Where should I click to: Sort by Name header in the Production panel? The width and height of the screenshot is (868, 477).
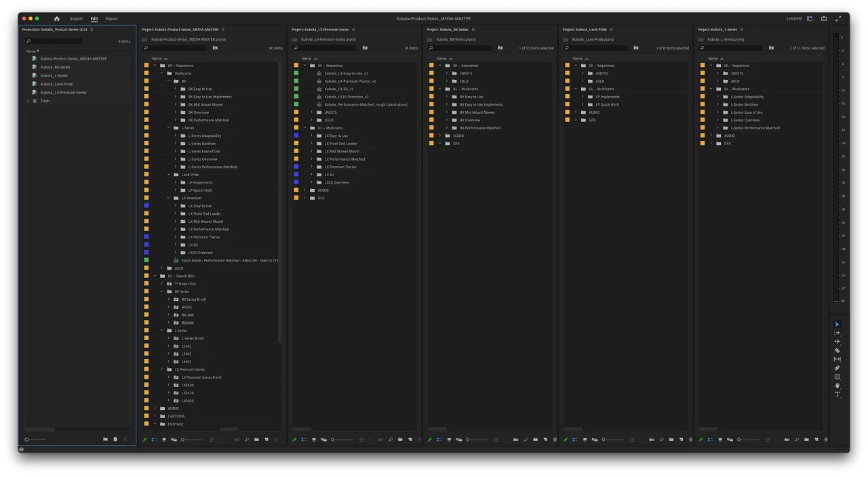pos(31,51)
